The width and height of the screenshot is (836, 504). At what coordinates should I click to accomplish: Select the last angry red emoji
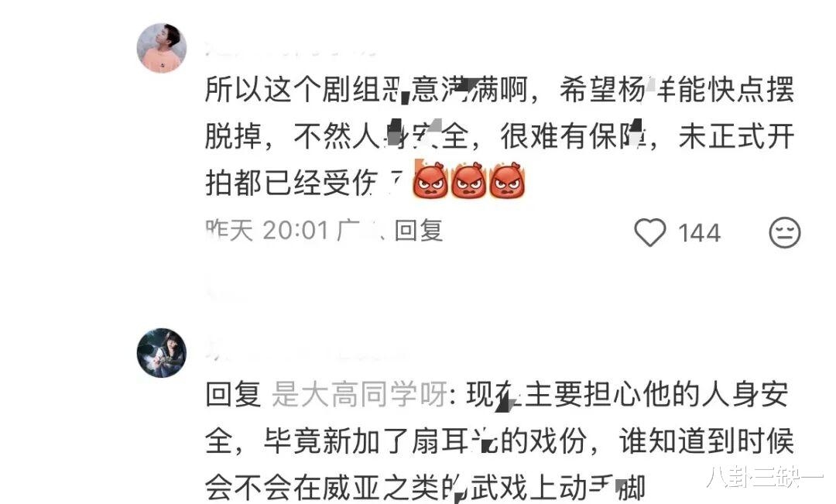pos(507,180)
